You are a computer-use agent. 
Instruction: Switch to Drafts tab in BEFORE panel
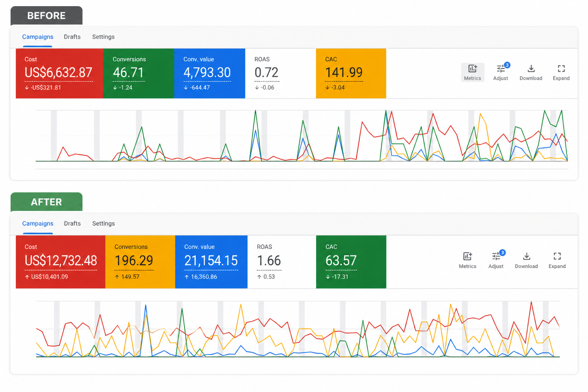(72, 37)
